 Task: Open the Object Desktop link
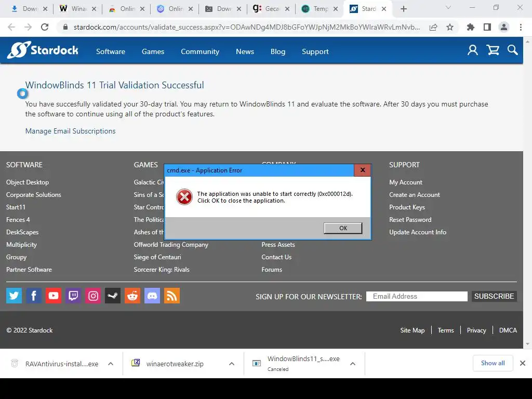[x=28, y=182]
